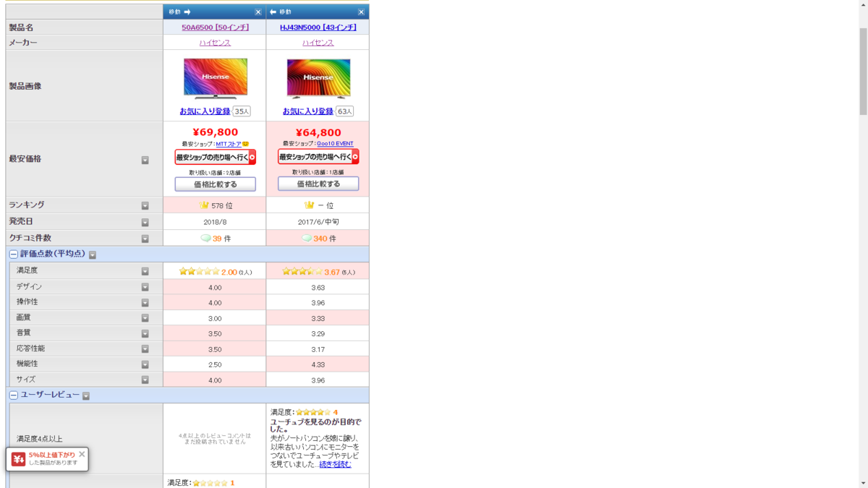The image size is (868, 488).
Task: Open the HJ43N5000 [43インチ] product link
Action: [318, 27]
